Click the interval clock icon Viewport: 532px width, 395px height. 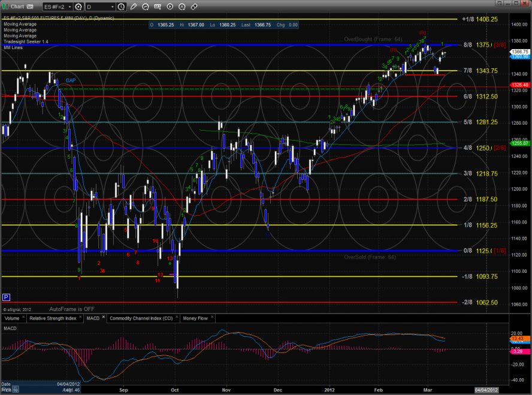[120, 7]
